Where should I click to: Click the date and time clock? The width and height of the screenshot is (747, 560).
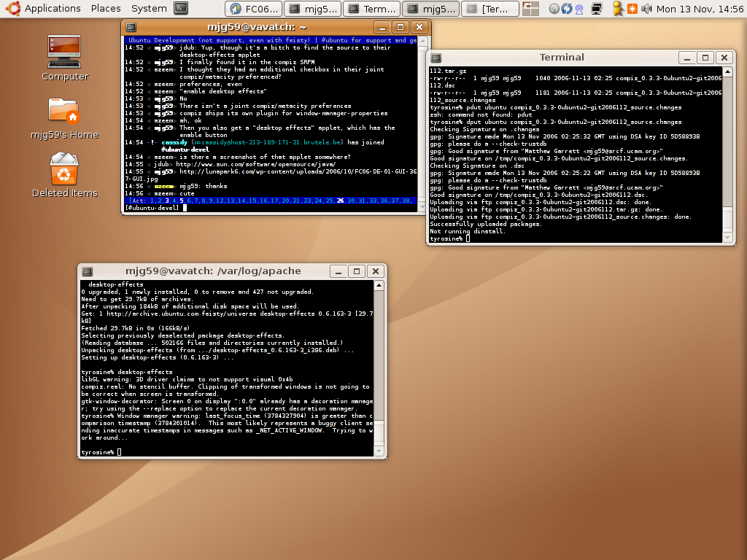pyautogui.click(x=699, y=9)
